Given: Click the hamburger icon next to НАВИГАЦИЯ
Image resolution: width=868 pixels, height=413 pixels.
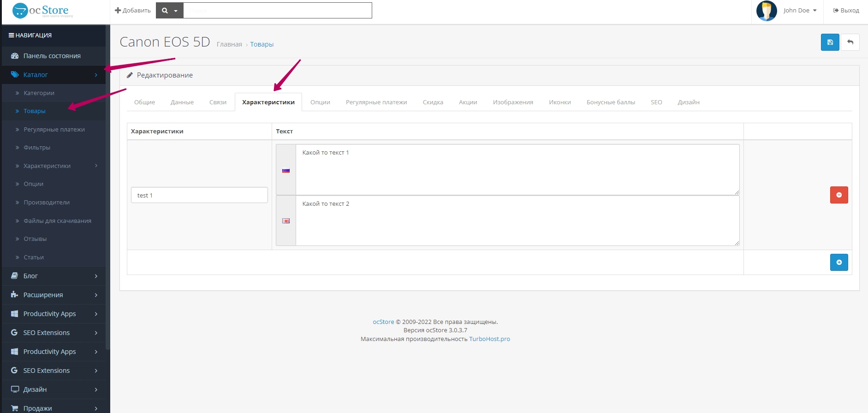Looking at the screenshot, I should coord(11,35).
